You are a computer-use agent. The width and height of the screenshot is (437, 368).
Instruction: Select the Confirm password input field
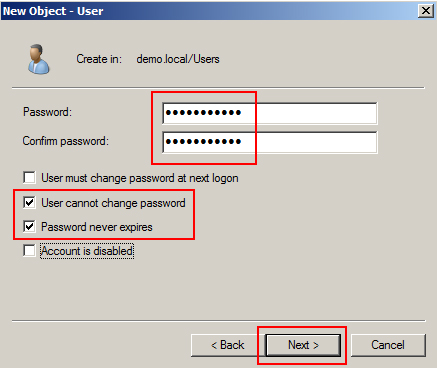(x=270, y=142)
